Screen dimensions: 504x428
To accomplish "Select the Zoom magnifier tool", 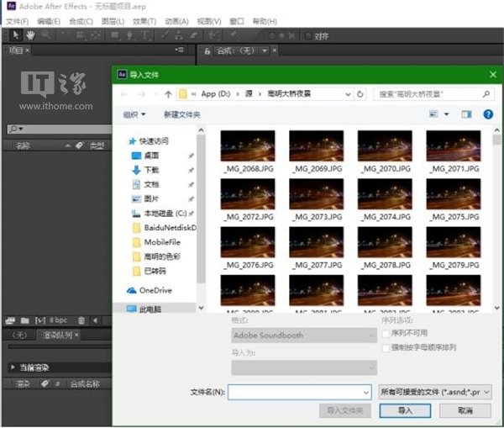I will pyautogui.click(x=45, y=35).
